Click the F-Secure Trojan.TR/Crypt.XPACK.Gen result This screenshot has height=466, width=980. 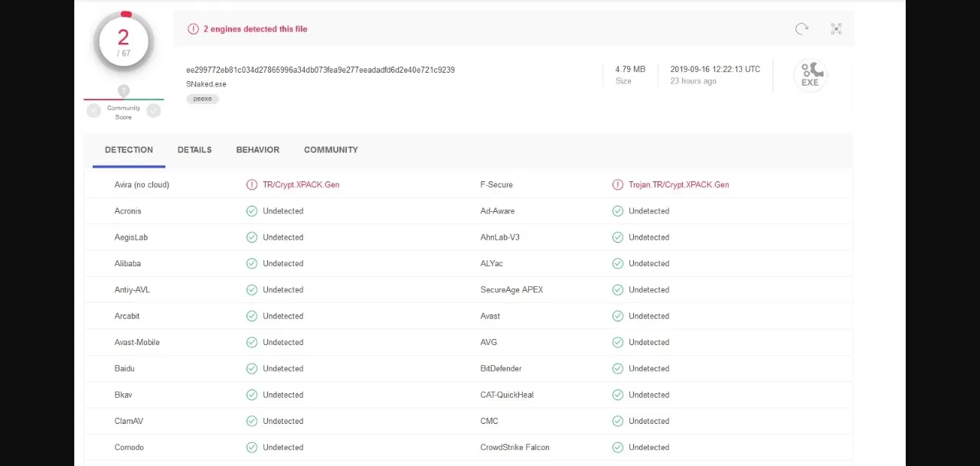(678, 184)
